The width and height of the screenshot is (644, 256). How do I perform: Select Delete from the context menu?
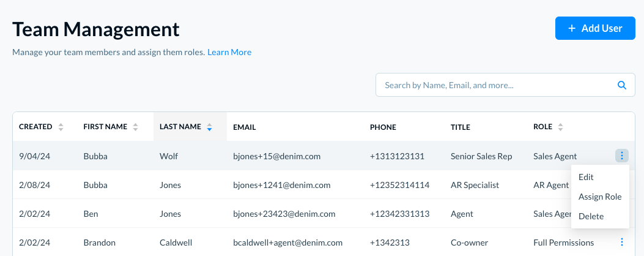tap(591, 216)
